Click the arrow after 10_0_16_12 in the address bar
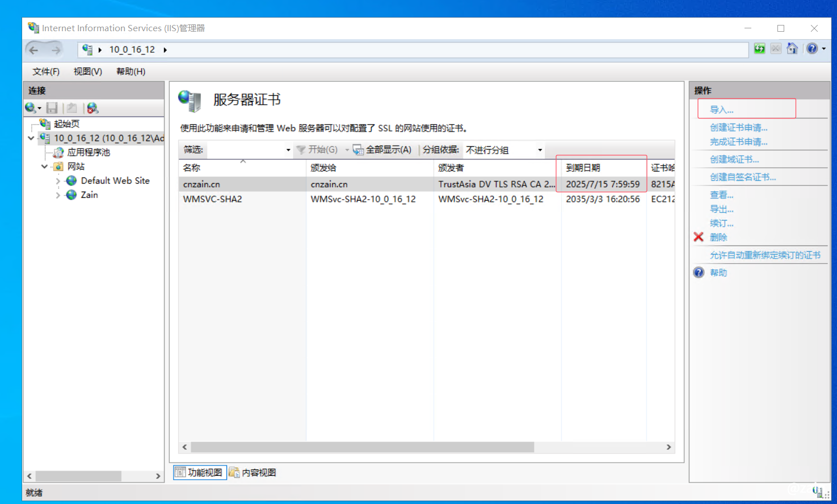Image resolution: width=837 pixels, height=504 pixels. coord(165,50)
